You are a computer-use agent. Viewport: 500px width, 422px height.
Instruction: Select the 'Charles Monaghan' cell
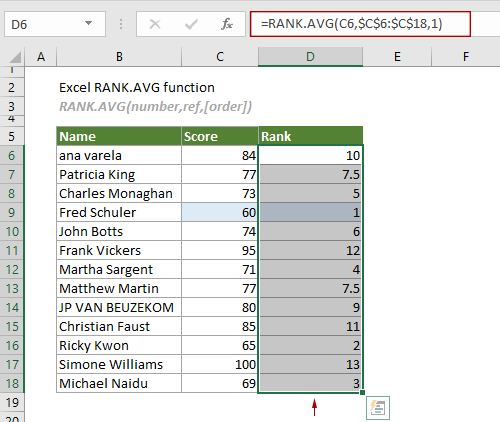[x=119, y=193]
